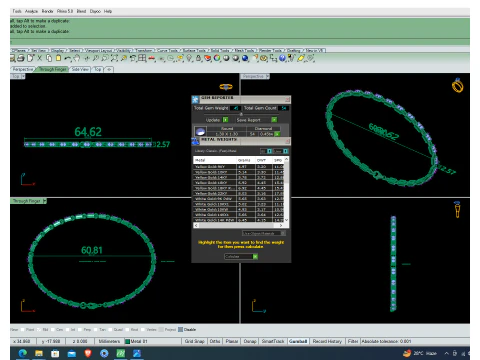Toggle the Point osnap checkbox
The image size is (480, 360).
23,330
